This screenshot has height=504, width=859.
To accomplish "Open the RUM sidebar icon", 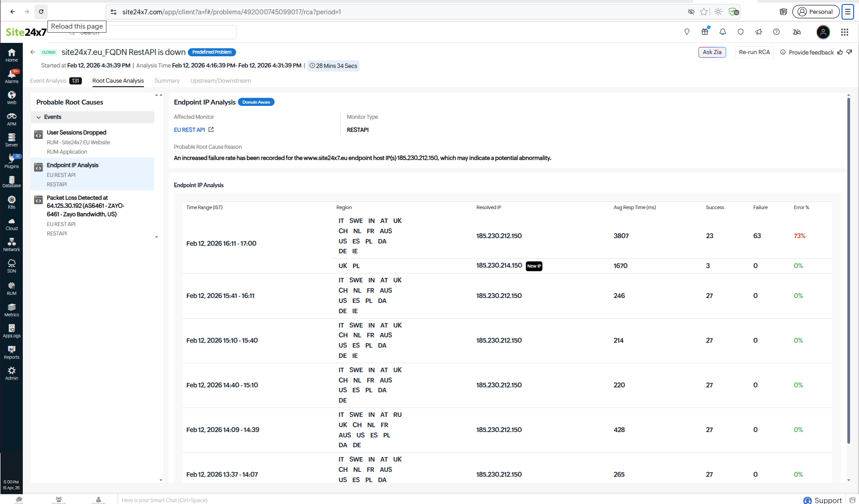I will coord(12,289).
